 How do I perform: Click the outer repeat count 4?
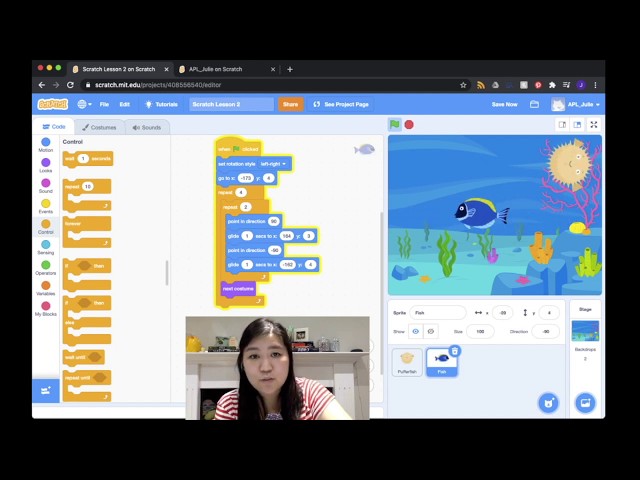pos(240,193)
